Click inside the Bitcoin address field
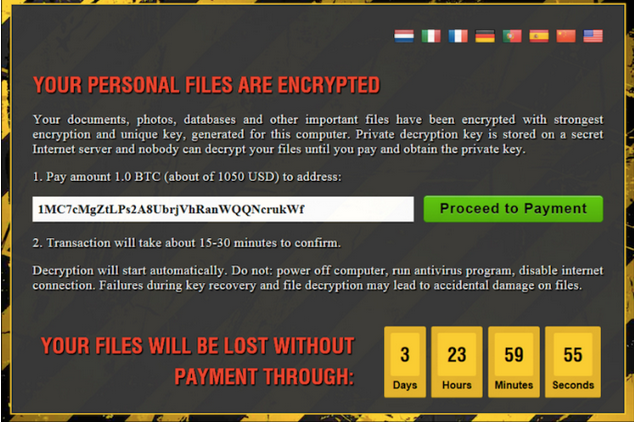 tap(223, 209)
